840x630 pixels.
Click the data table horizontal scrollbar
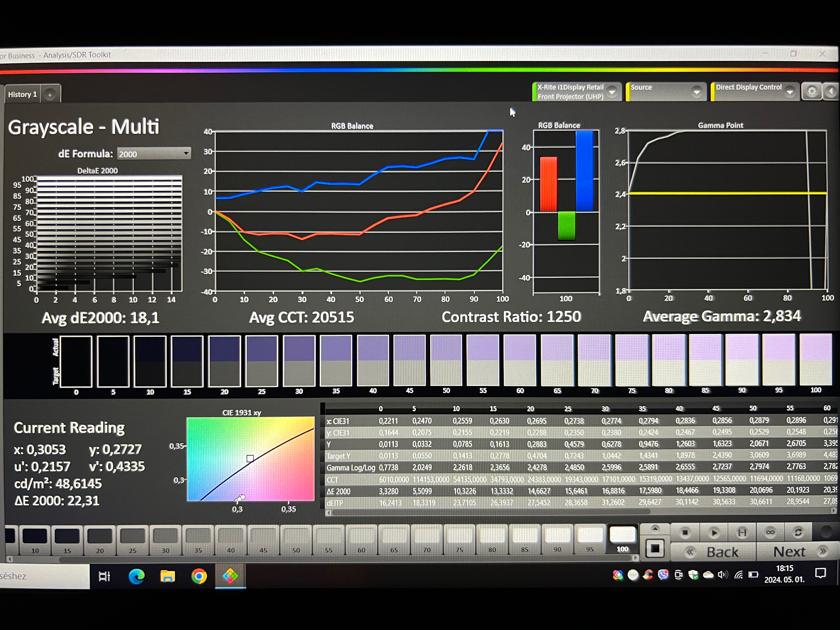(x=490, y=512)
